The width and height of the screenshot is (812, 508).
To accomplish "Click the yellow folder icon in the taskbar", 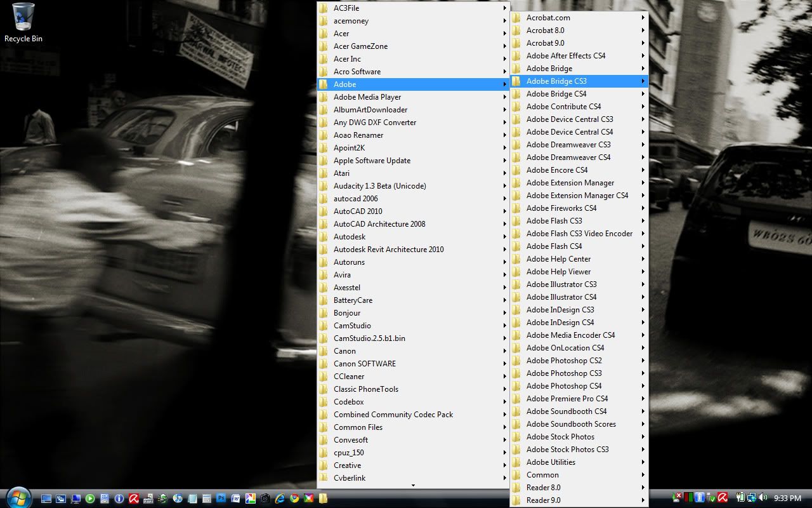I will 323,498.
